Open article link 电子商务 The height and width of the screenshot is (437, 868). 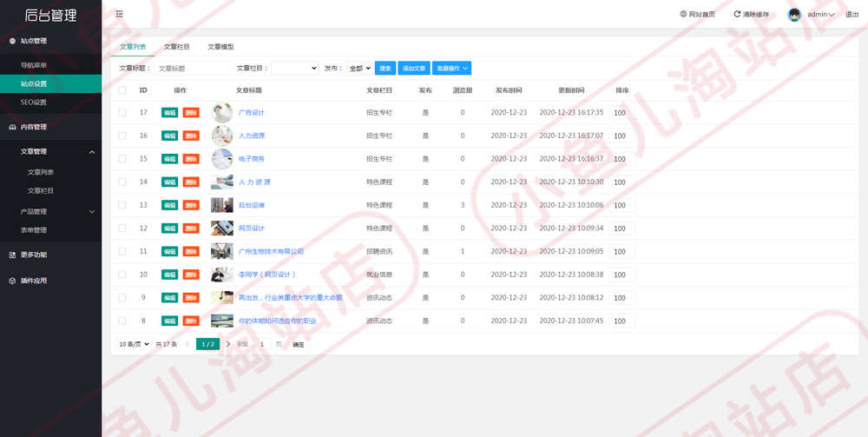(252, 159)
